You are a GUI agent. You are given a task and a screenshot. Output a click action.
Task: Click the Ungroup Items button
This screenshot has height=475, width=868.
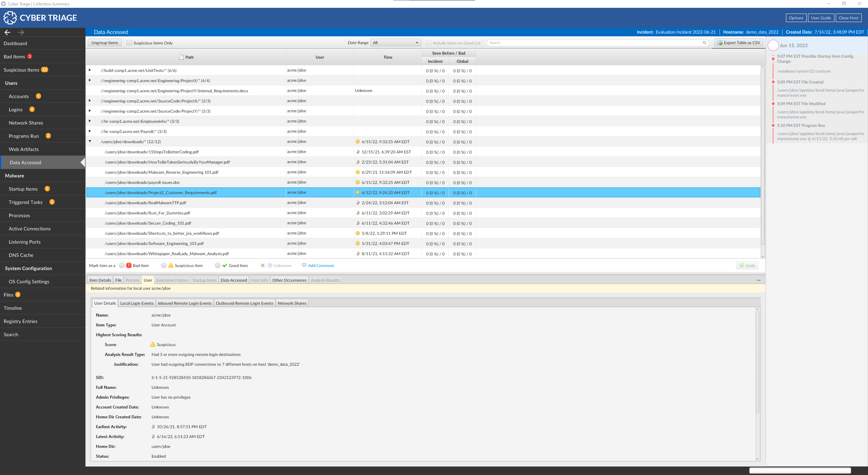pyautogui.click(x=105, y=43)
